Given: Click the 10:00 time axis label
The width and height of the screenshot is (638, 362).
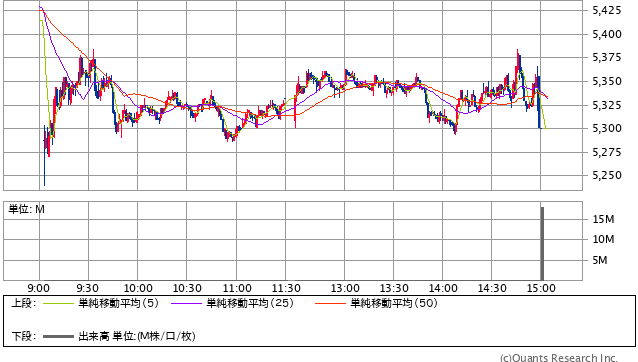Looking at the screenshot, I should click(x=138, y=288).
